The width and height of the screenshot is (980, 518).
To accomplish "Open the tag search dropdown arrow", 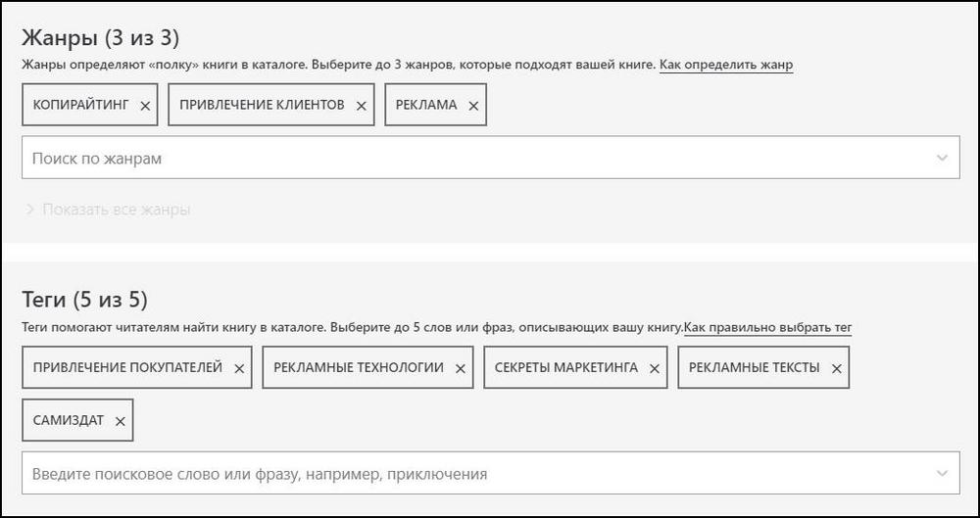I will pos(942,474).
